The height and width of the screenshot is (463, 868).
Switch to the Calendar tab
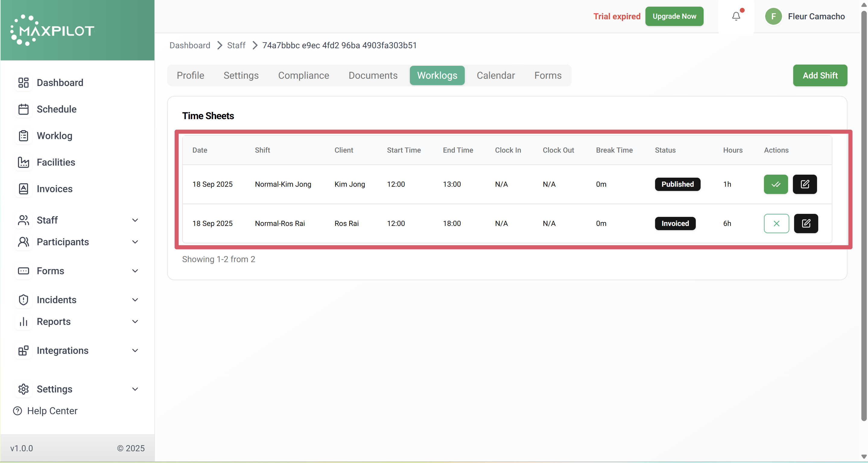tap(495, 75)
